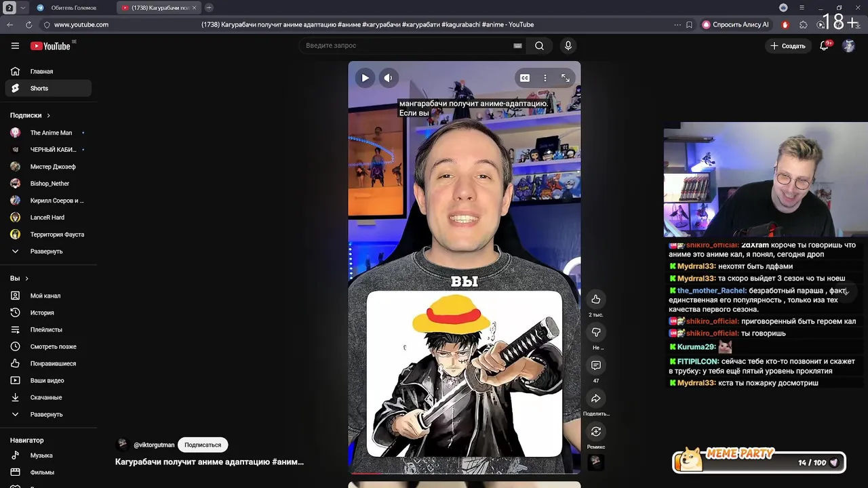Open the tab group dropdown arrow
This screenshot has height=488, width=868.
[x=23, y=7]
